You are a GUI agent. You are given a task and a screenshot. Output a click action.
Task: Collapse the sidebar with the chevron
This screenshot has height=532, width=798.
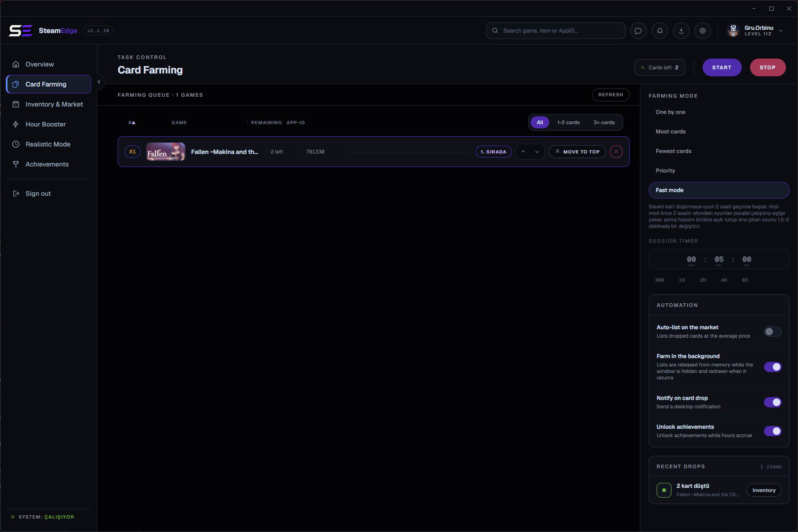(x=99, y=82)
